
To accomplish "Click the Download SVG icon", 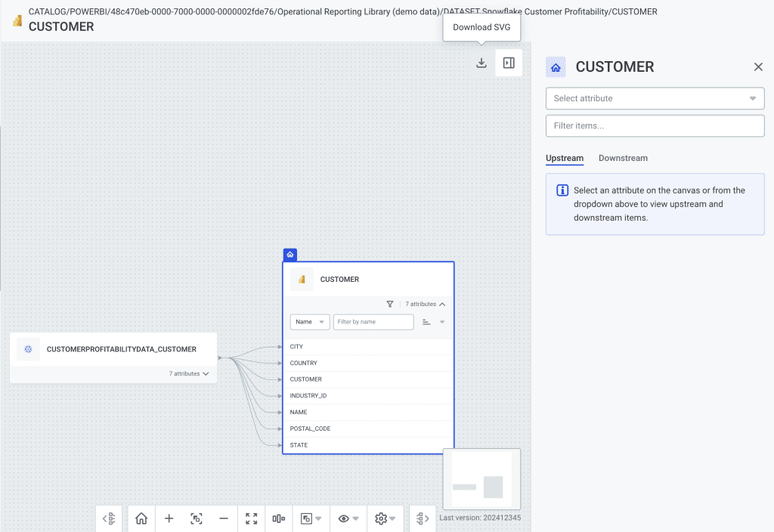I will tap(481, 63).
